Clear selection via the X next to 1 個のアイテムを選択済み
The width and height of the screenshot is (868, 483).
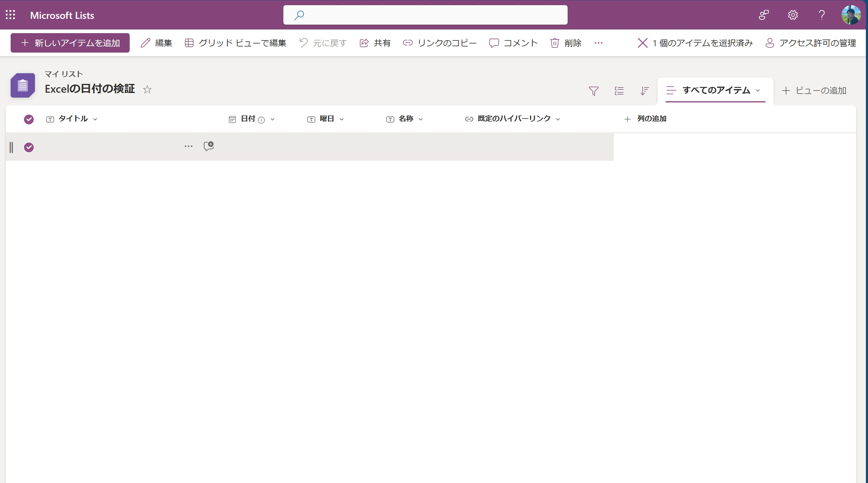click(x=642, y=43)
